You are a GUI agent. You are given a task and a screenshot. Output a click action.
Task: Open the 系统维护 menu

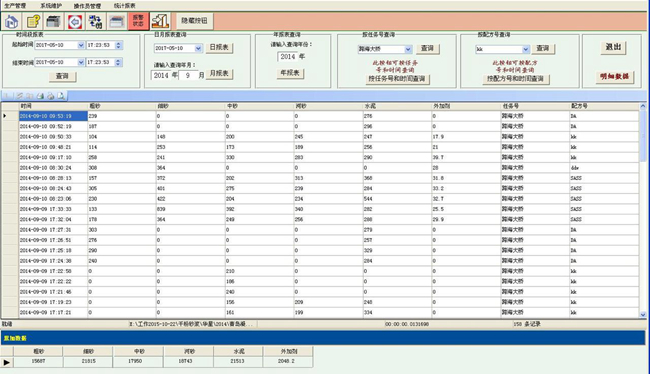click(51, 6)
